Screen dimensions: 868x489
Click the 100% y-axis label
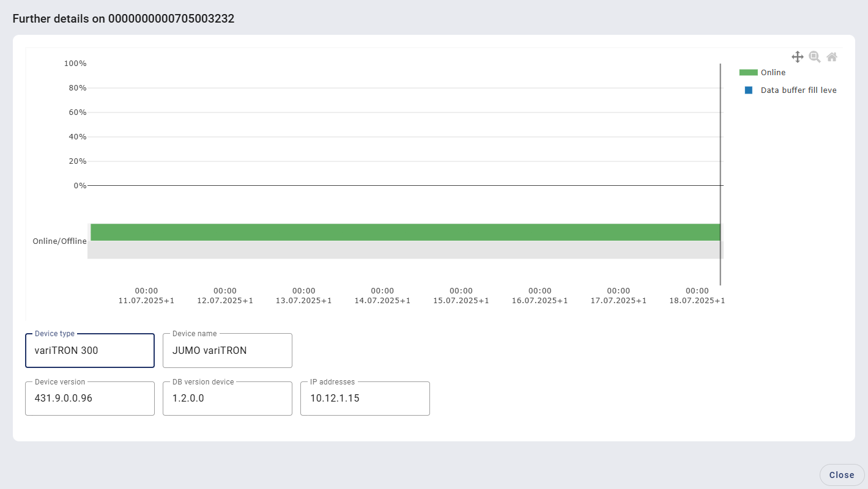click(x=75, y=64)
